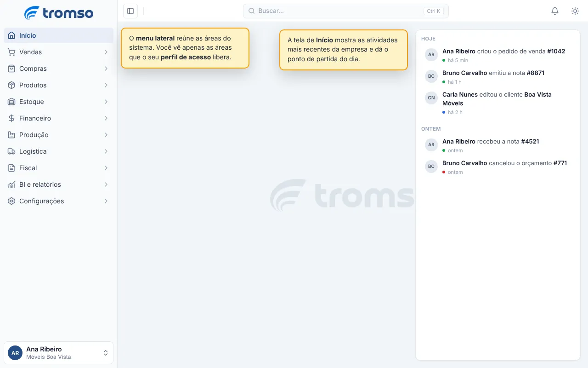Click the AR avatar in sidebar footer

coord(15,353)
